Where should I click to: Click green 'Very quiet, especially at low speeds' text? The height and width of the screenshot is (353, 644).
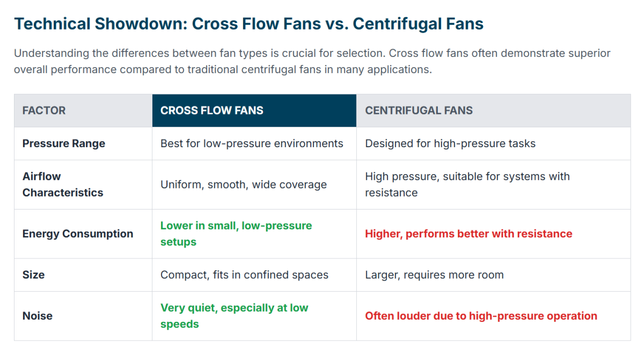[x=235, y=316]
